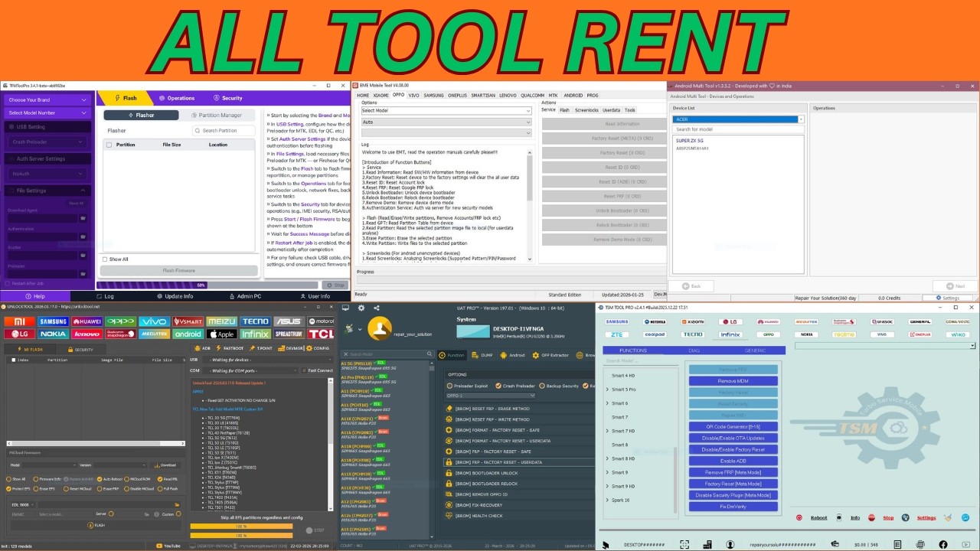
Task: Open the XIAOMI tab in EME Mobile Tool
Action: pos(381,96)
